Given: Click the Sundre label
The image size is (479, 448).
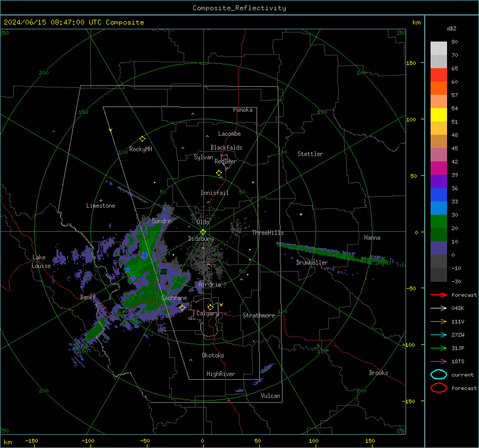Looking at the screenshot, I should coord(161,221).
